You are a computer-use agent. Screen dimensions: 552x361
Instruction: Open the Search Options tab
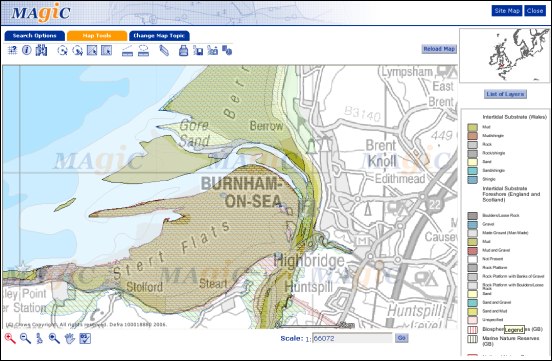[34, 36]
